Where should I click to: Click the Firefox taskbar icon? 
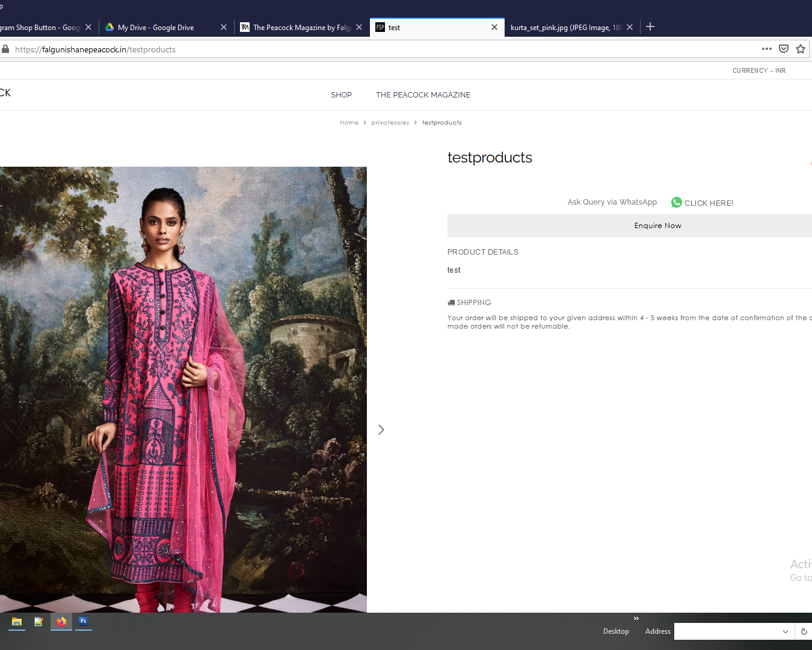61,622
